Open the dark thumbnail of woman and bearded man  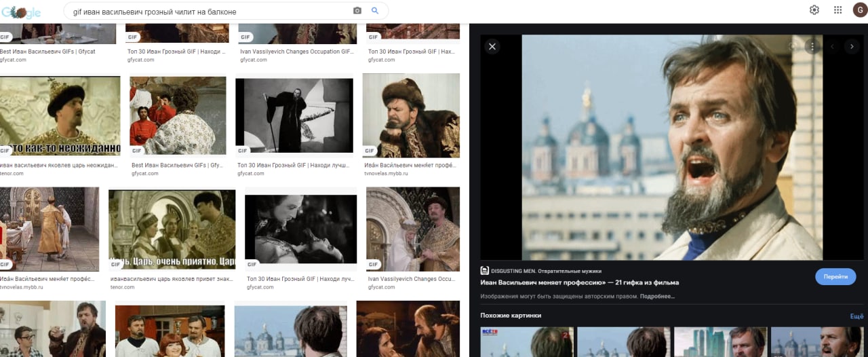(409, 329)
